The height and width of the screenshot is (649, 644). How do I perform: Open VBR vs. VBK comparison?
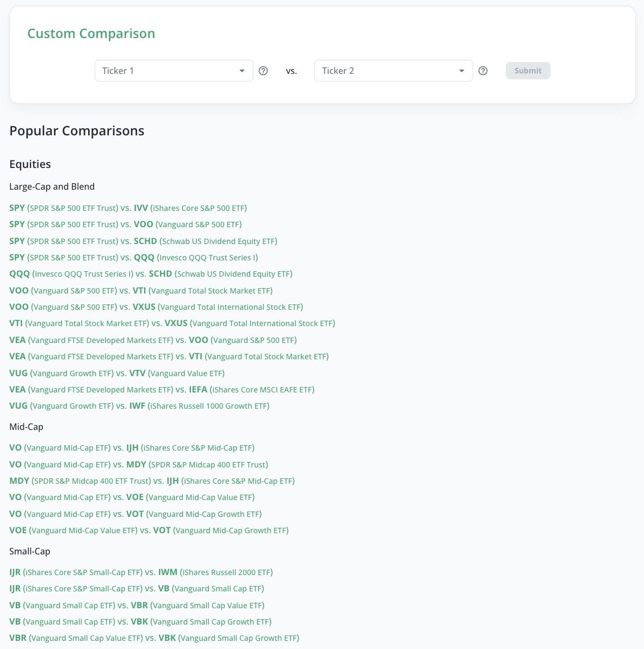(x=154, y=638)
